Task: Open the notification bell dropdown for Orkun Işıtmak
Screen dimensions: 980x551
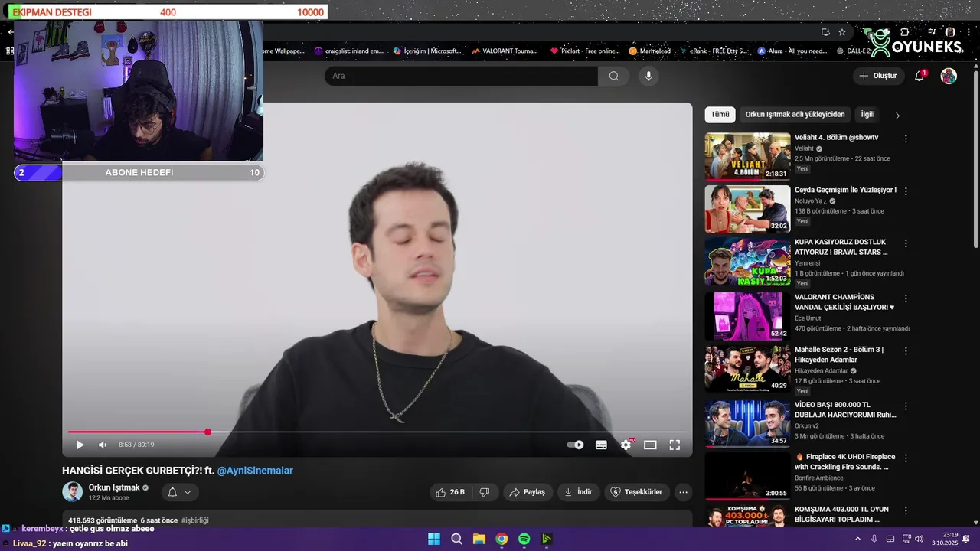Action: tap(180, 492)
